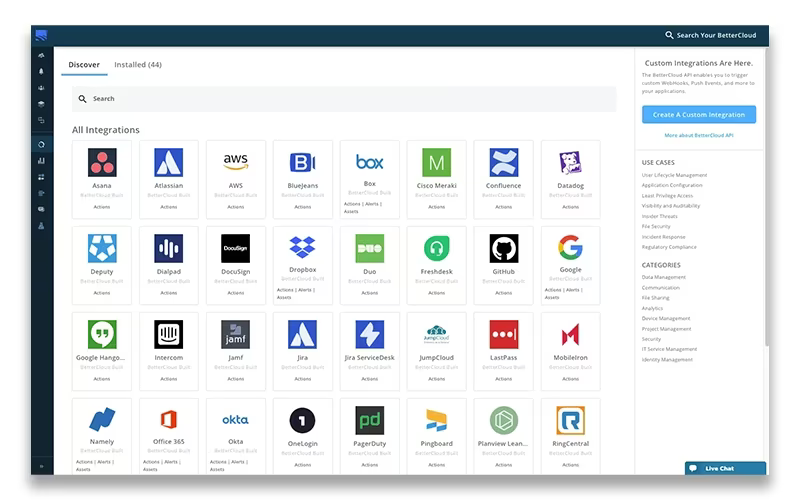Open the chart analytics sidebar icon
Viewport: 800px width, 500px height.
click(x=41, y=161)
